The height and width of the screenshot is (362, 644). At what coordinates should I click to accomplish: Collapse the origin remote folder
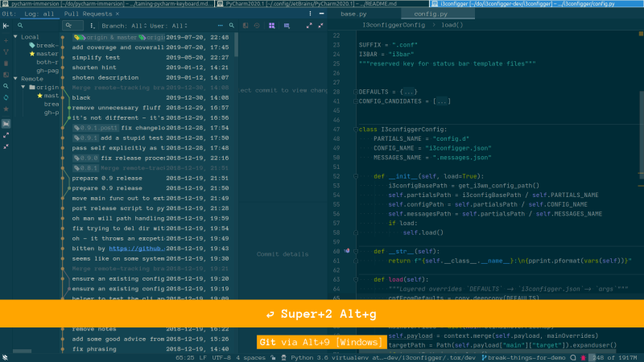[x=23, y=87]
